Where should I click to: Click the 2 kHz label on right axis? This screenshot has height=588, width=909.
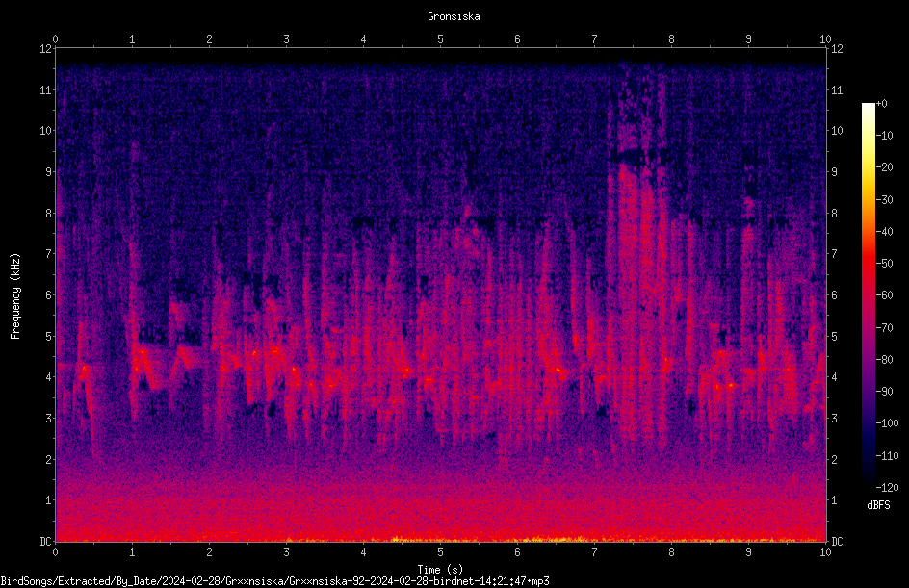(835, 459)
